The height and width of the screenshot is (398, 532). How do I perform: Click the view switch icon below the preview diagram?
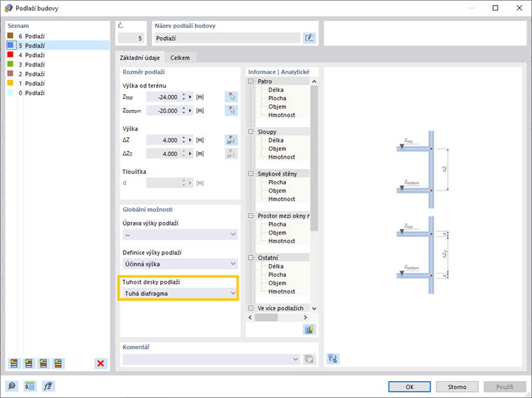[x=332, y=359]
